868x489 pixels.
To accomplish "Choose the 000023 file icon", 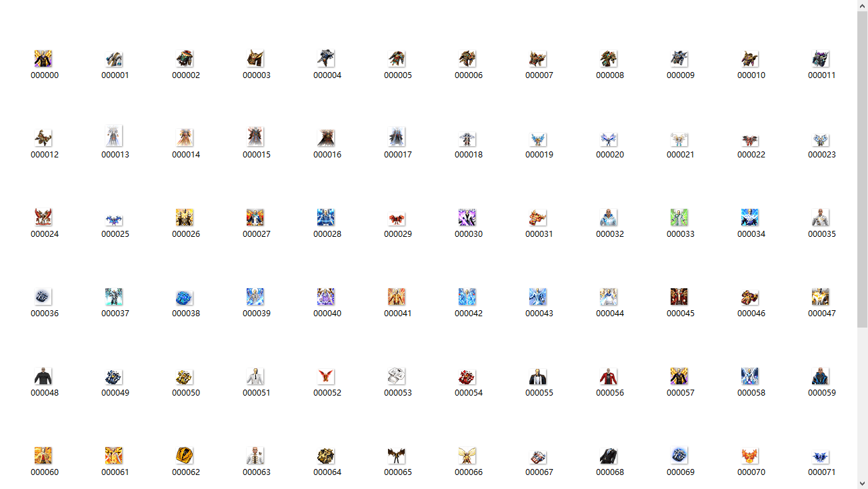I will click(x=821, y=140).
